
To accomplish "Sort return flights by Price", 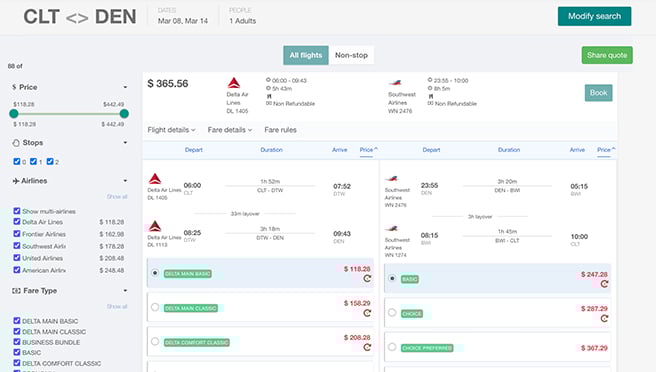I will (606, 150).
